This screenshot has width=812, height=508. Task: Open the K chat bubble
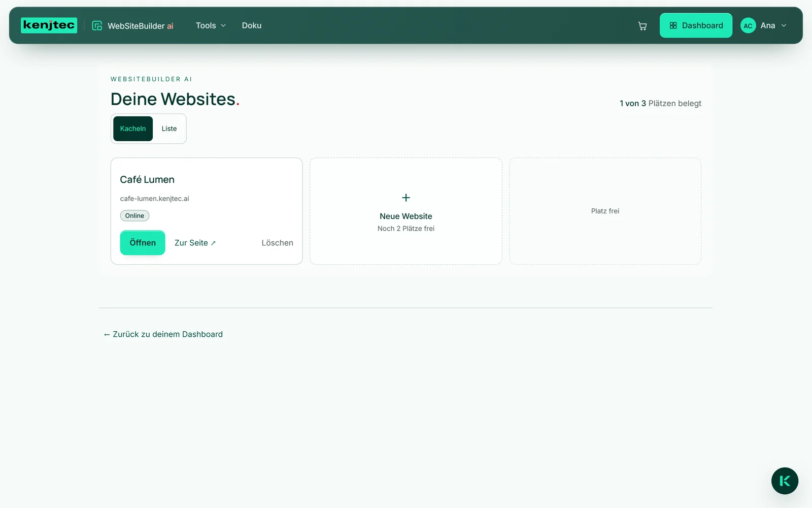pyautogui.click(x=785, y=481)
